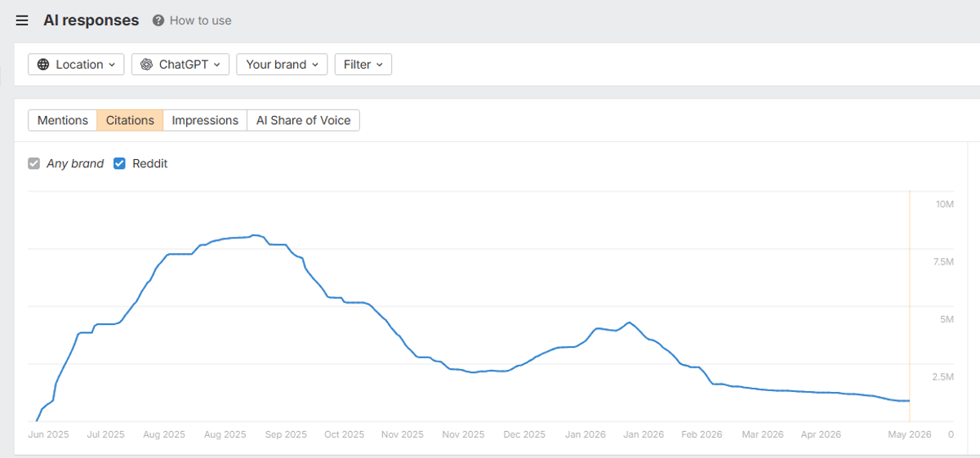Screen dimensions: 980x458
Task: Click the Reddit label text
Action: (149, 163)
